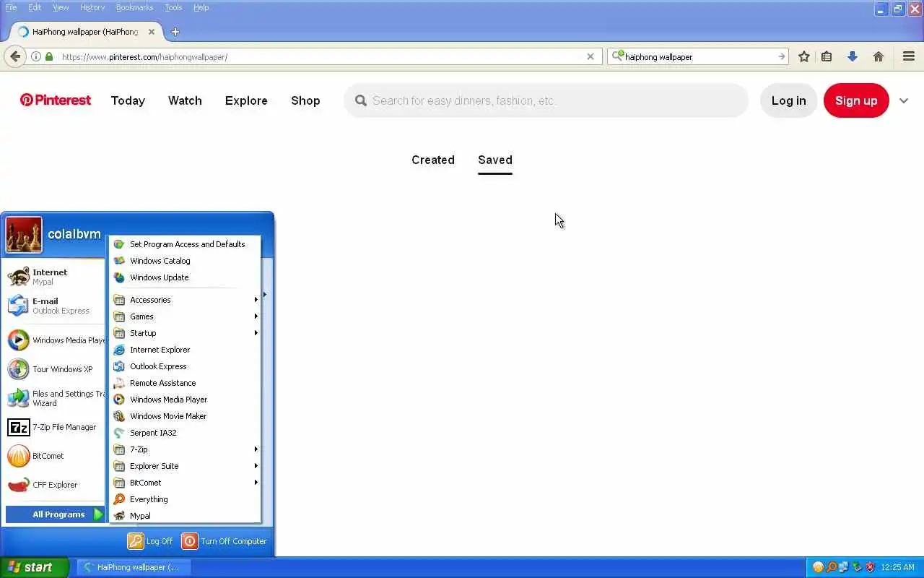
Task: Go to the Home page icon
Action: pyautogui.click(x=879, y=56)
